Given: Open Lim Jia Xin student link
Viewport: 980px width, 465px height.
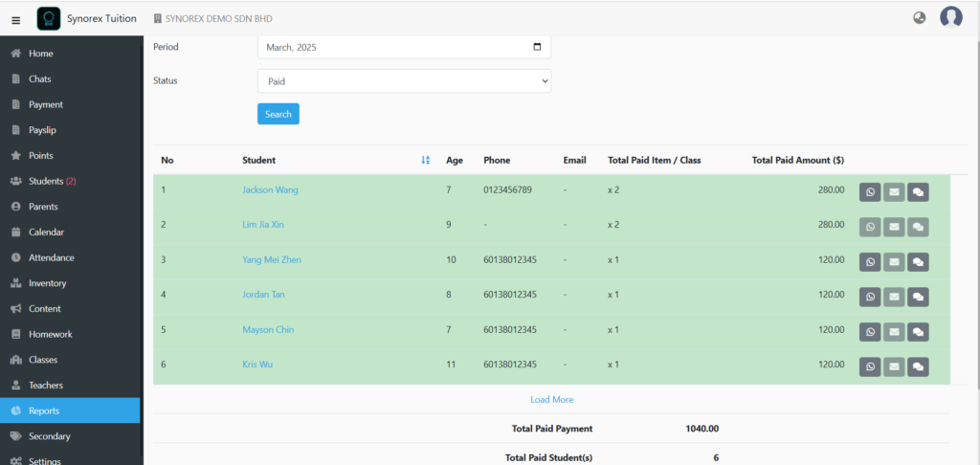Looking at the screenshot, I should [x=263, y=225].
